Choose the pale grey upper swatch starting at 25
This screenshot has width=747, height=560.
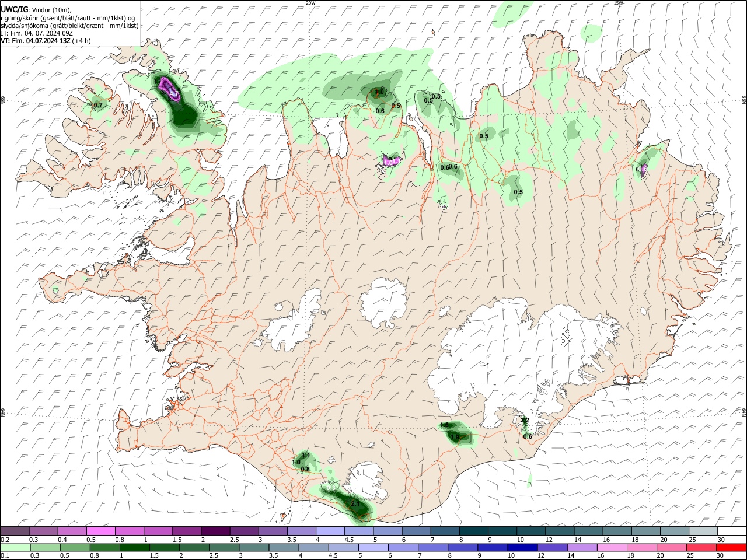click(x=703, y=531)
